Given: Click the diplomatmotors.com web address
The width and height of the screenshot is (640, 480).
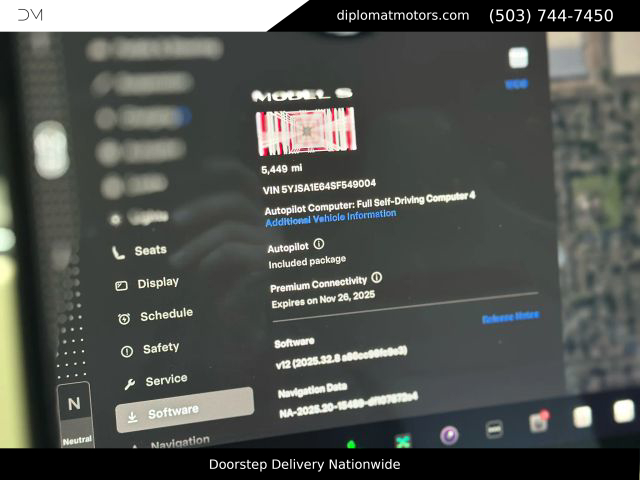Looking at the screenshot, I should 403,16.
